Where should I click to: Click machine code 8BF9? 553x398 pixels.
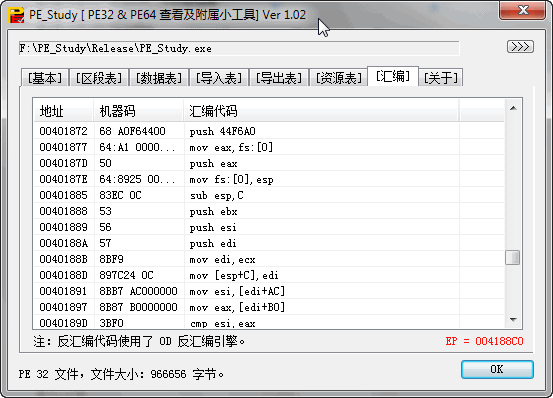pos(111,259)
